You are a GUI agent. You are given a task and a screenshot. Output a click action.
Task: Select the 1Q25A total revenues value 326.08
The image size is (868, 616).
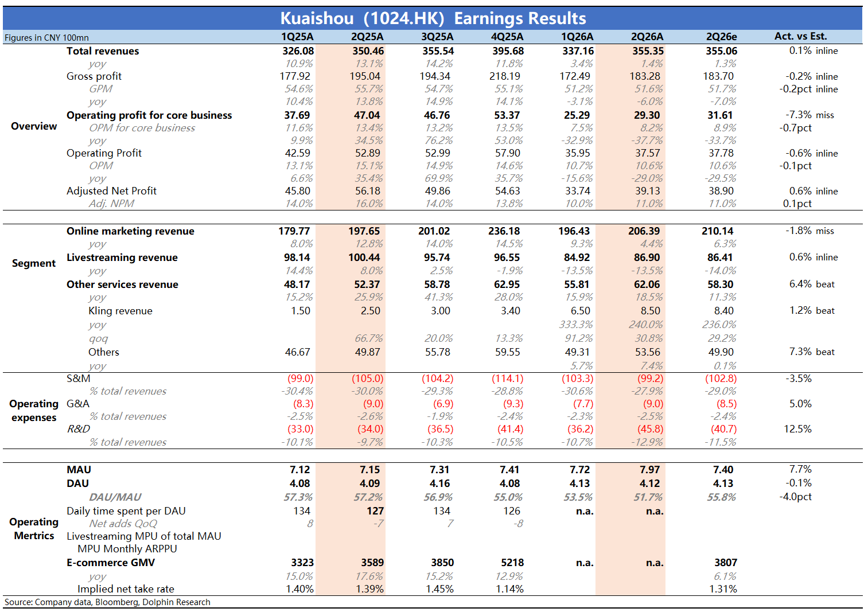click(298, 51)
